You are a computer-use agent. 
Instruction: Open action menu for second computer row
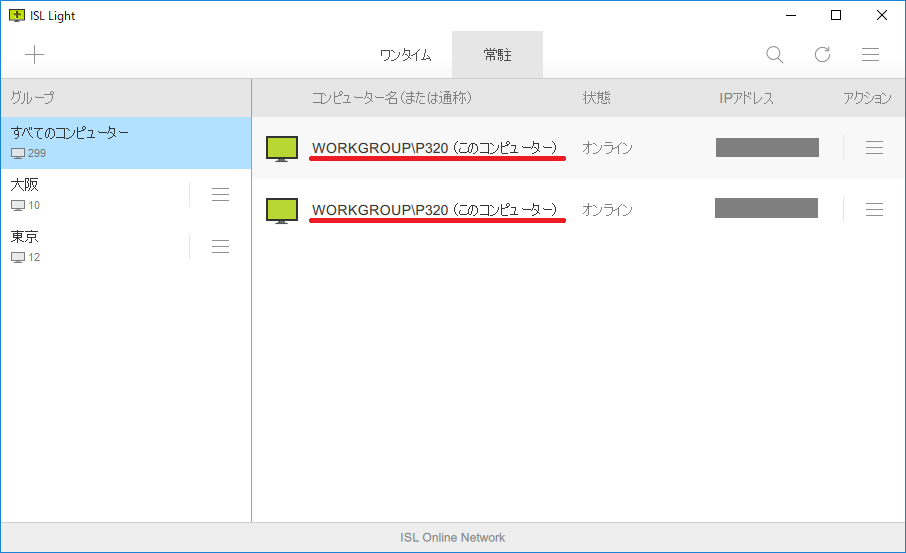874,210
